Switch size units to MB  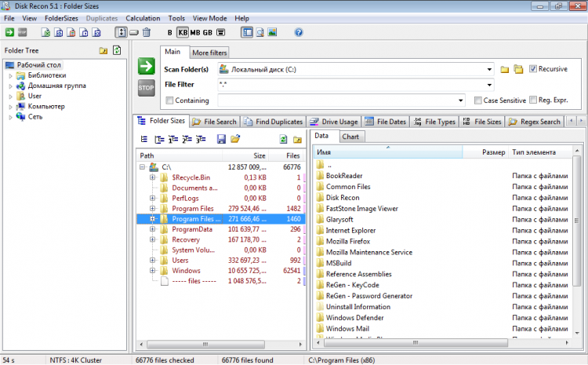click(195, 33)
